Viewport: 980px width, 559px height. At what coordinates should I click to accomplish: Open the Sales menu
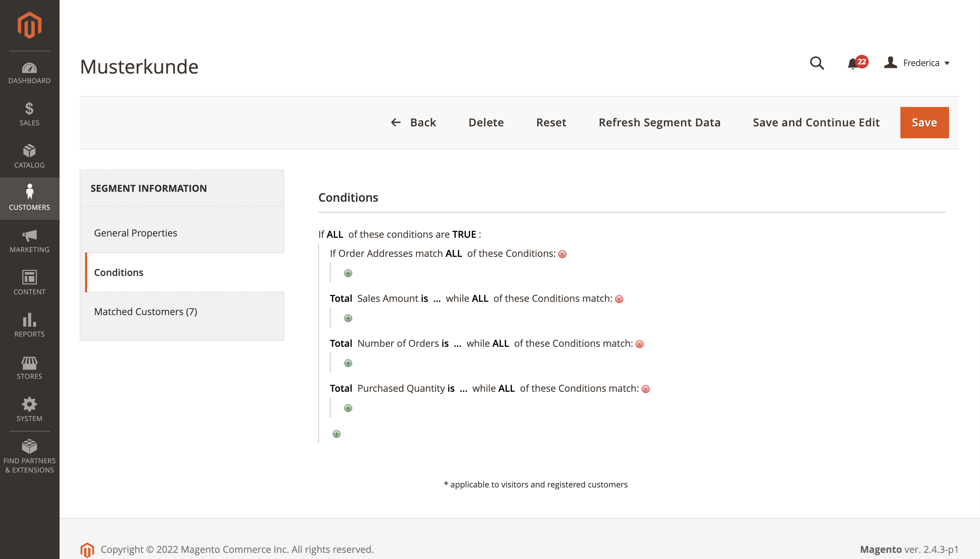(x=30, y=114)
